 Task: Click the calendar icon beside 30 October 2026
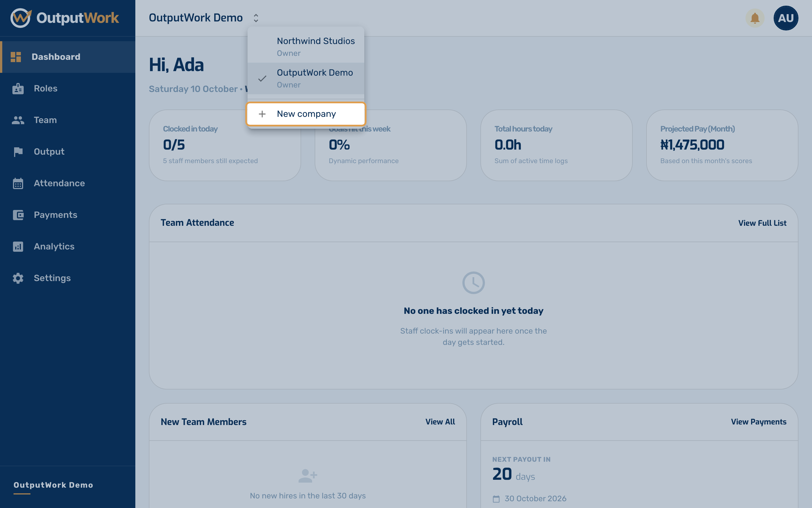click(x=496, y=499)
